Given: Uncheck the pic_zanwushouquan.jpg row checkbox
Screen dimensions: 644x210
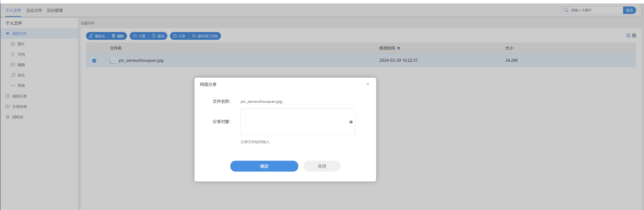Looking at the screenshot, I should tap(94, 61).
